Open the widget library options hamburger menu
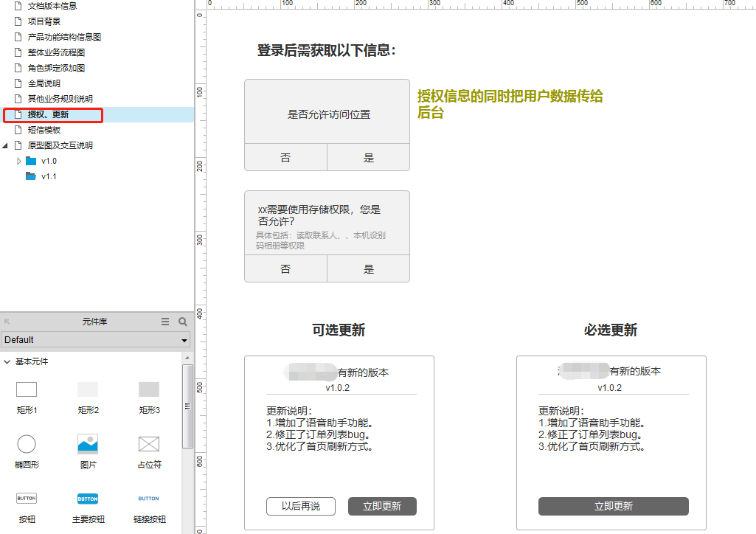This screenshot has width=756, height=534. (x=166, y=322)
